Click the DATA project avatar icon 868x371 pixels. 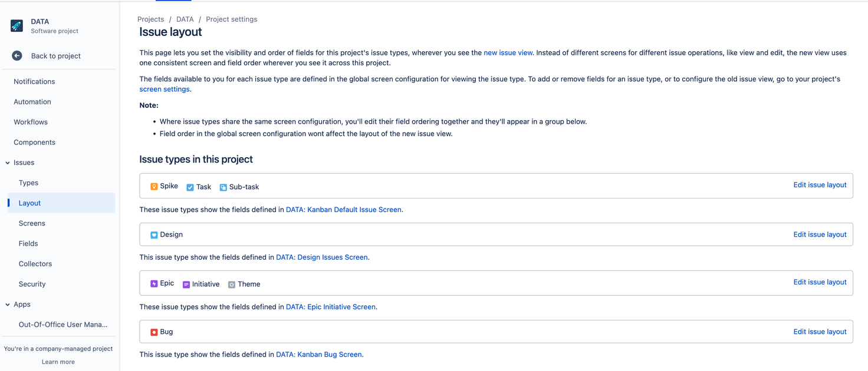coord(16,25)
